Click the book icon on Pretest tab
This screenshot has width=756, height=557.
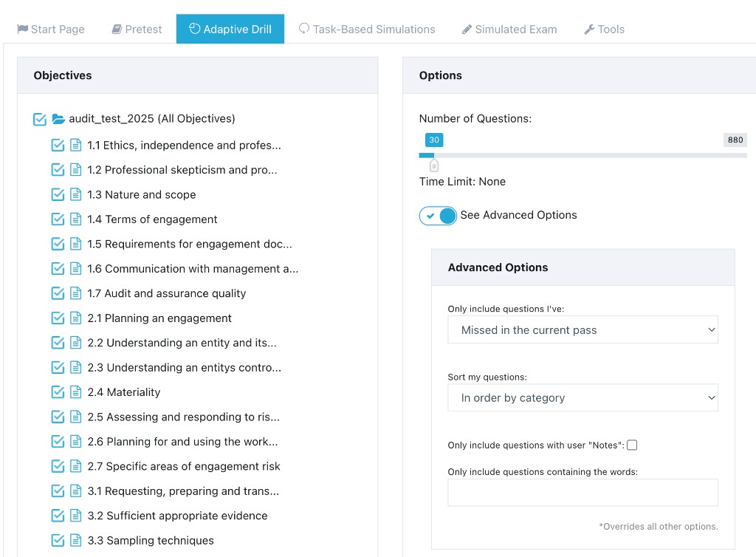coord(117,30)
